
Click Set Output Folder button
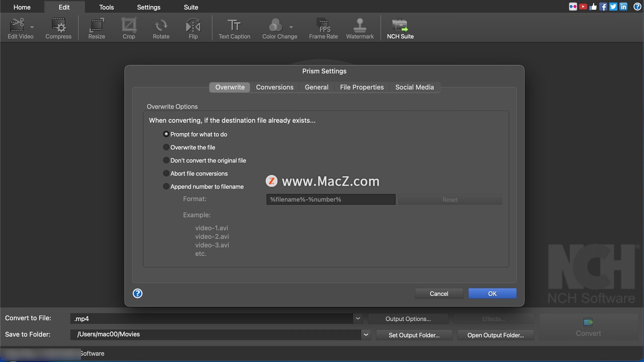click(x=414, y=335)
